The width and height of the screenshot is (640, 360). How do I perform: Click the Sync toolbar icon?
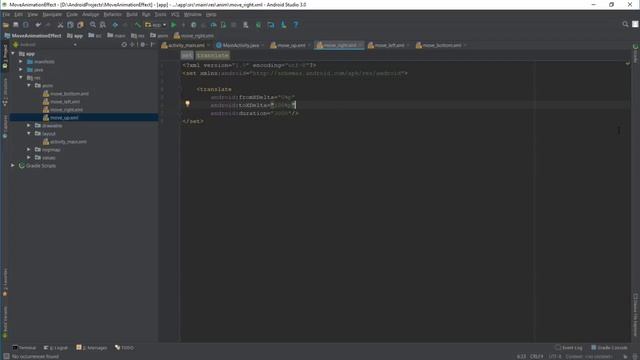tap(26, 25)
